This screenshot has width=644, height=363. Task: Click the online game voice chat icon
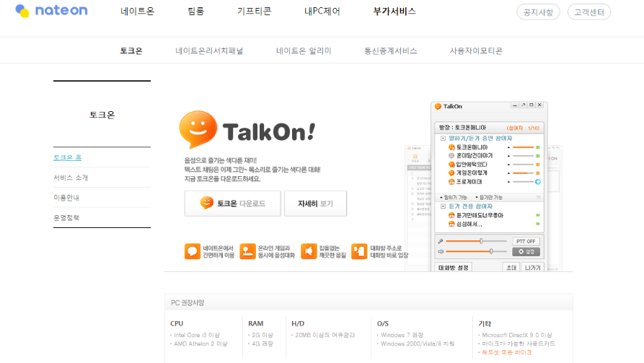point(247,251)
